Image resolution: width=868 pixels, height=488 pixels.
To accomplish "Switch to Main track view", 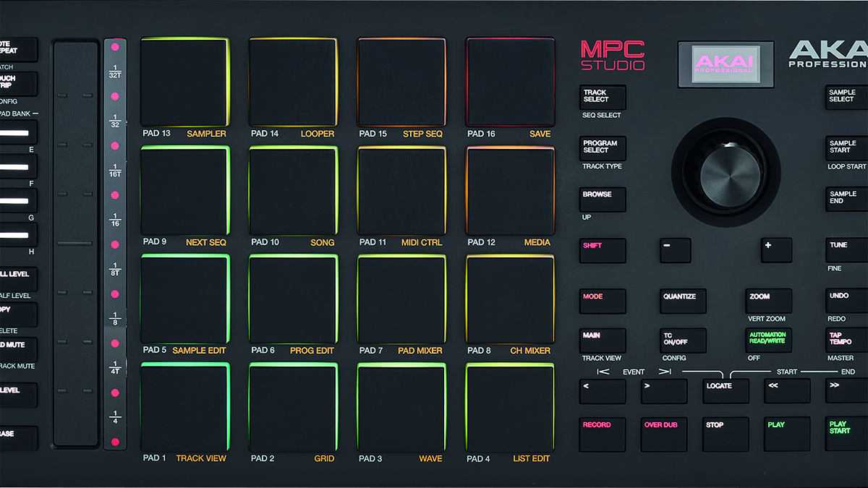I will pos(602,340).
